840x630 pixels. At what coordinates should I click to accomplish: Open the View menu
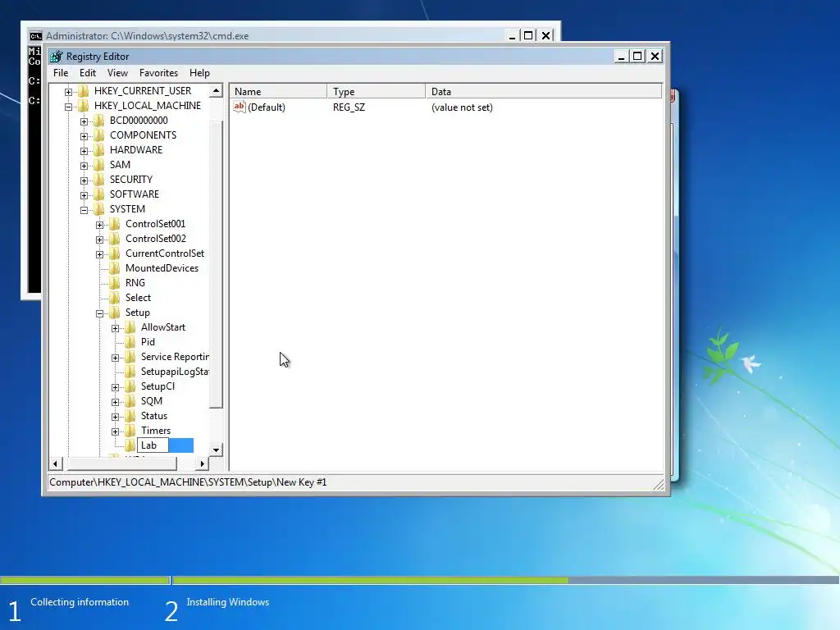point(117,73)
